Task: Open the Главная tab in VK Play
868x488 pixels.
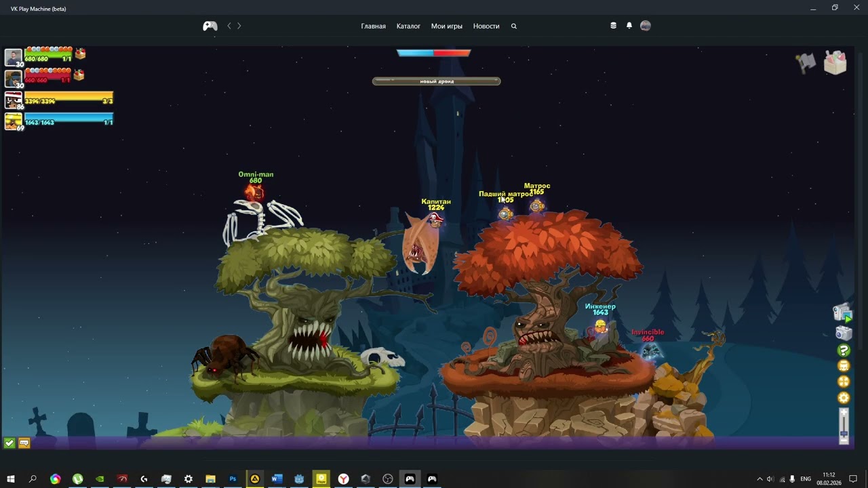Action: (x=373, y=26)
